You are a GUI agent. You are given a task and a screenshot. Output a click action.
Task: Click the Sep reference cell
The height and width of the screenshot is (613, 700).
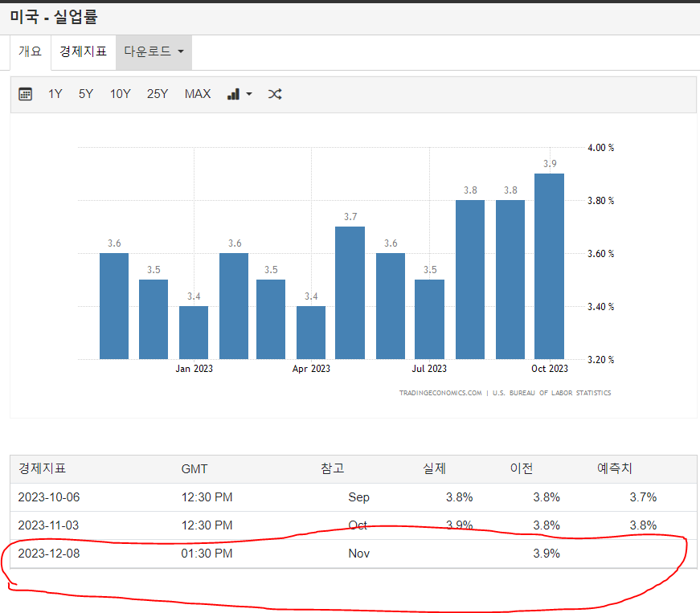[x=359, y=497]
